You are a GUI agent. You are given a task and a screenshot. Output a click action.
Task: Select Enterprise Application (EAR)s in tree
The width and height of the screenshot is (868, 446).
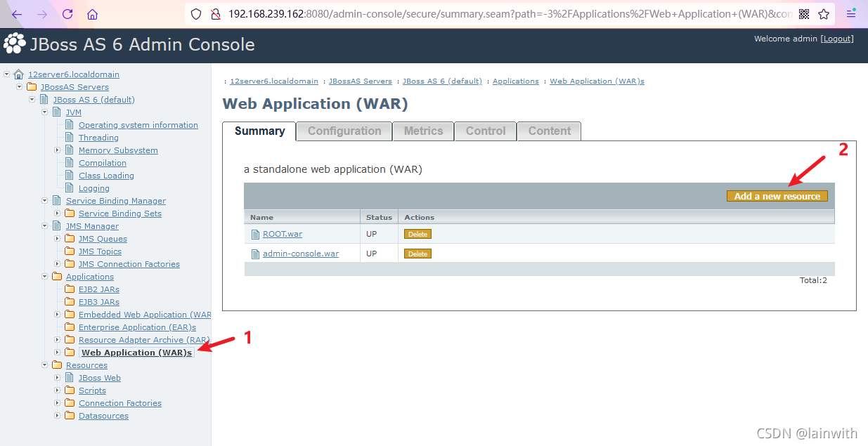pos(137,327)
